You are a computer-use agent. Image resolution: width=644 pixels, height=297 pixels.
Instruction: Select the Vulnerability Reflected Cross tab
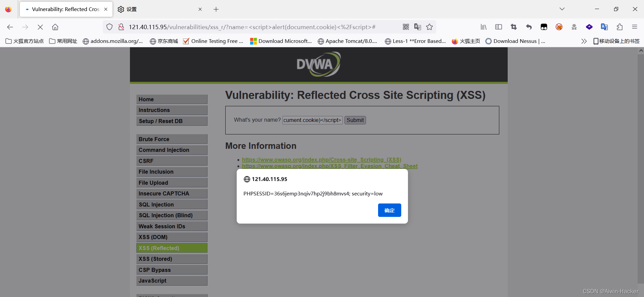[66, 9]
